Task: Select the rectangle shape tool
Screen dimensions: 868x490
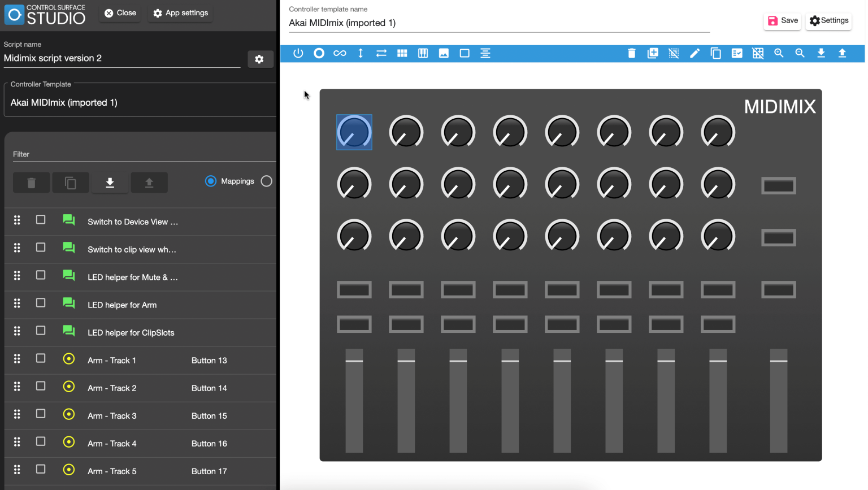Action: [465, 53]
